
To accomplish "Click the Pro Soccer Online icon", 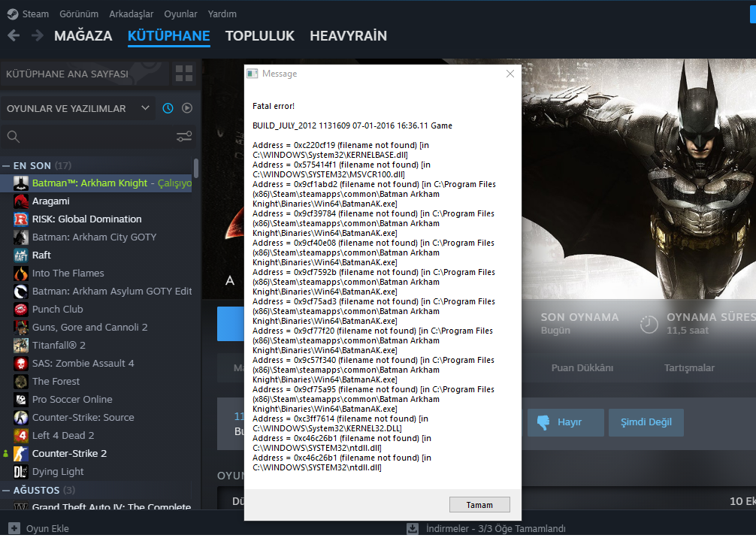I will tap(21, 400).
